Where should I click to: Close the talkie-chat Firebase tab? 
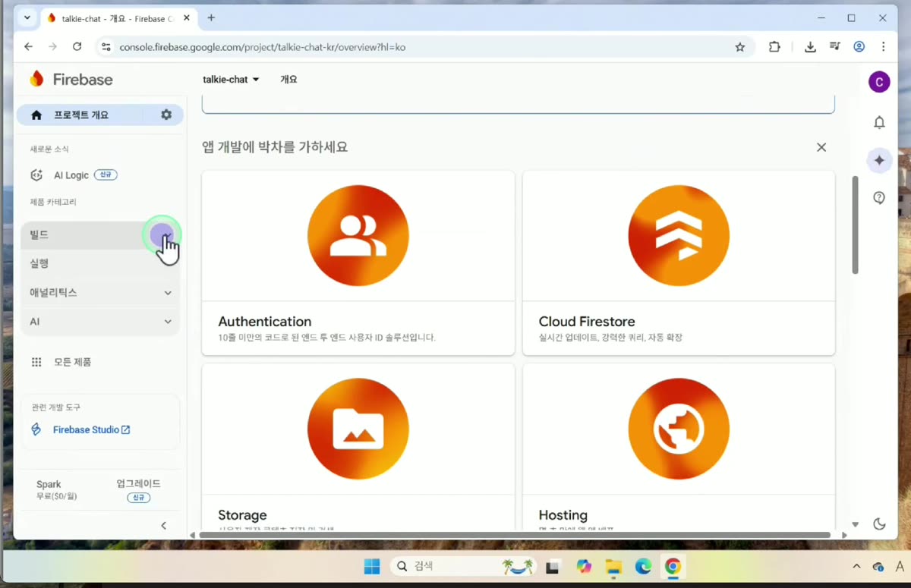pos(187,17)
